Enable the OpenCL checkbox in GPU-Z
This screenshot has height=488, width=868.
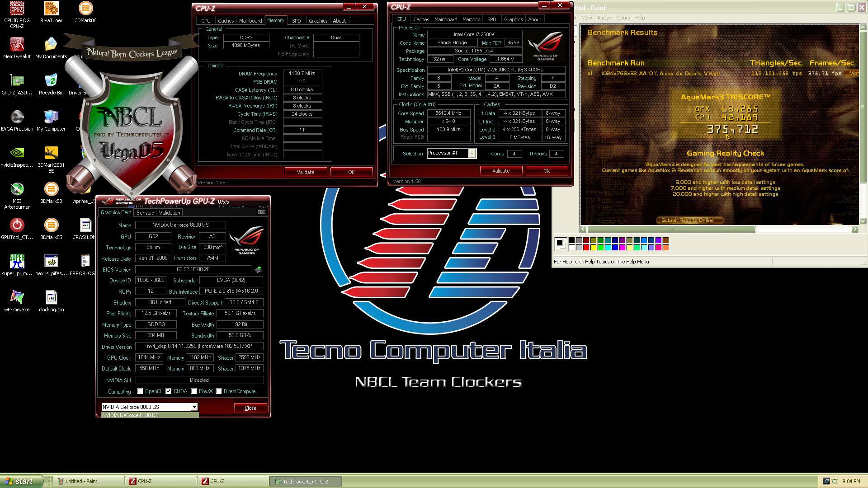140,391
